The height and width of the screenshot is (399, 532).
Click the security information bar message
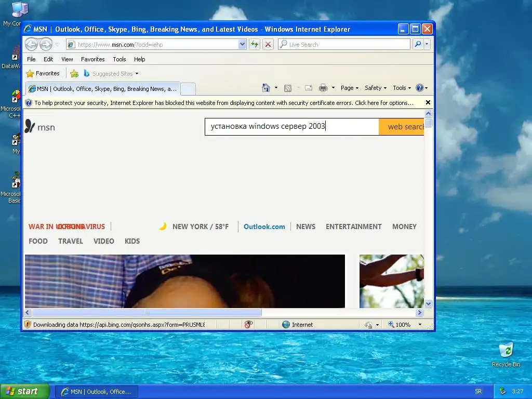point(223,103)
